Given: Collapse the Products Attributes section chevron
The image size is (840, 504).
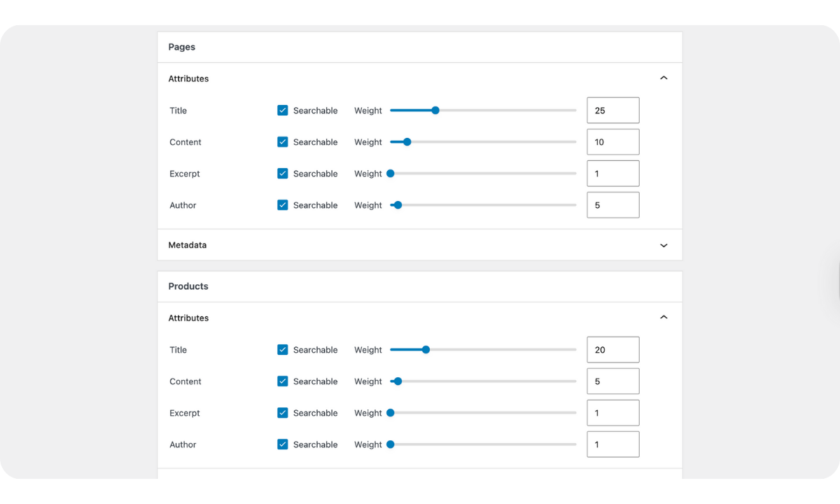Looking at the screenshot, I should click(664, 318).
